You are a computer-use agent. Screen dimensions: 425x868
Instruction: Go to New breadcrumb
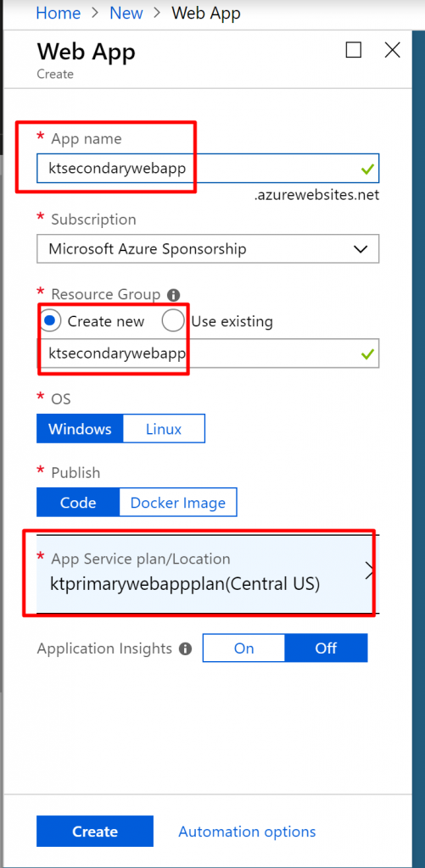[x=126, y=13]
